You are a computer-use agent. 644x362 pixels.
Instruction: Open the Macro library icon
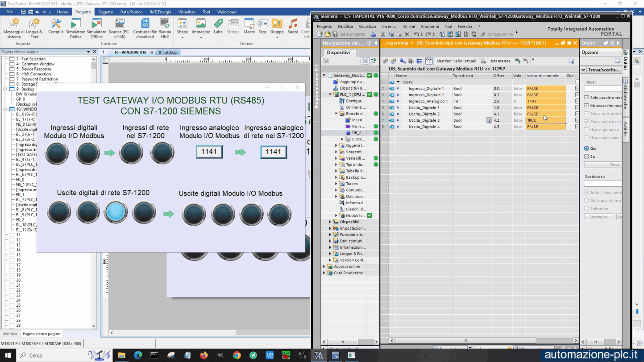click(249, 27)
